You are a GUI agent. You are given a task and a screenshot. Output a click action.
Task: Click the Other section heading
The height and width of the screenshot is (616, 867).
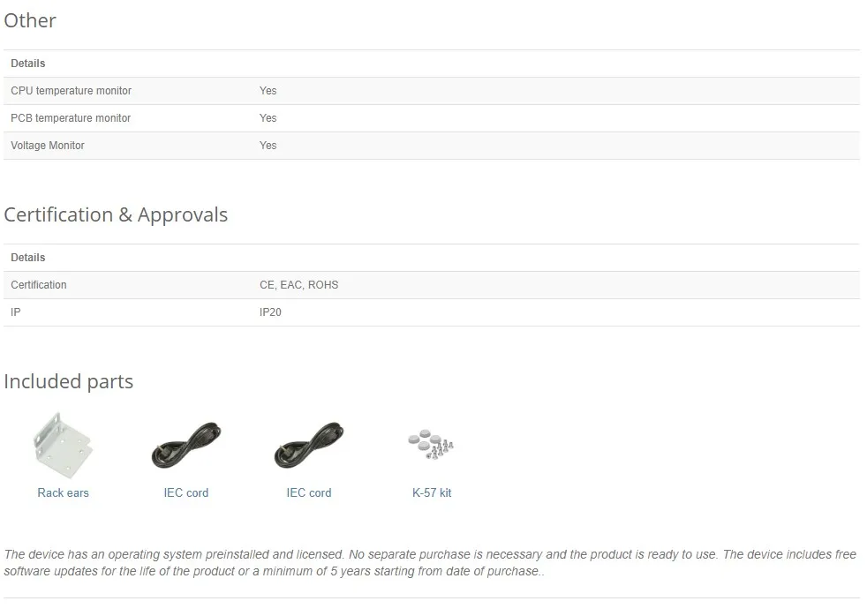30,20
